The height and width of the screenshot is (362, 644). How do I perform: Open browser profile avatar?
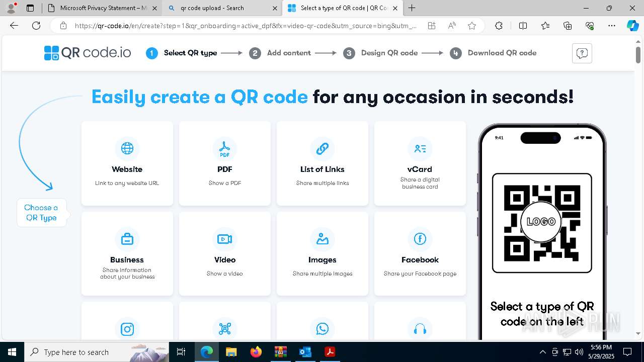click(x=11, y=8)
